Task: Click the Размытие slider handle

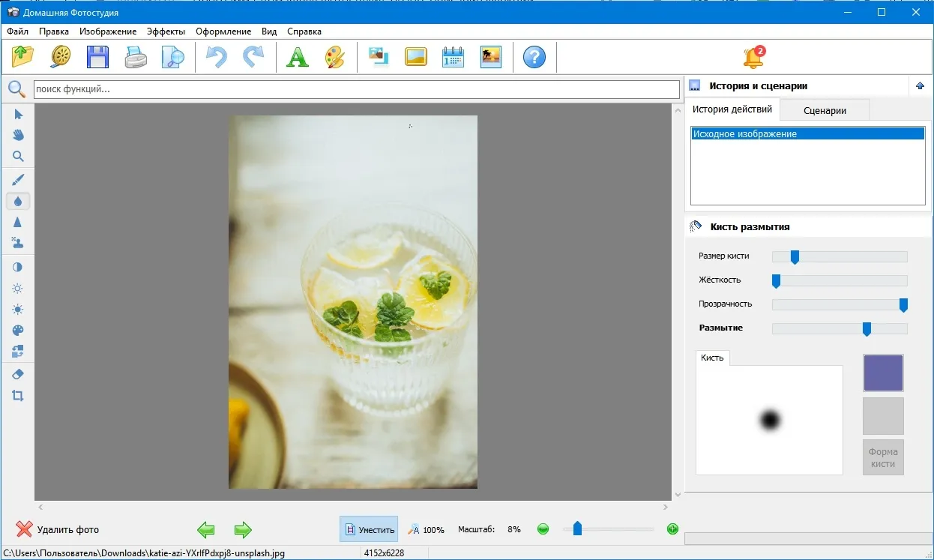Action: click(x=867, y=328)
